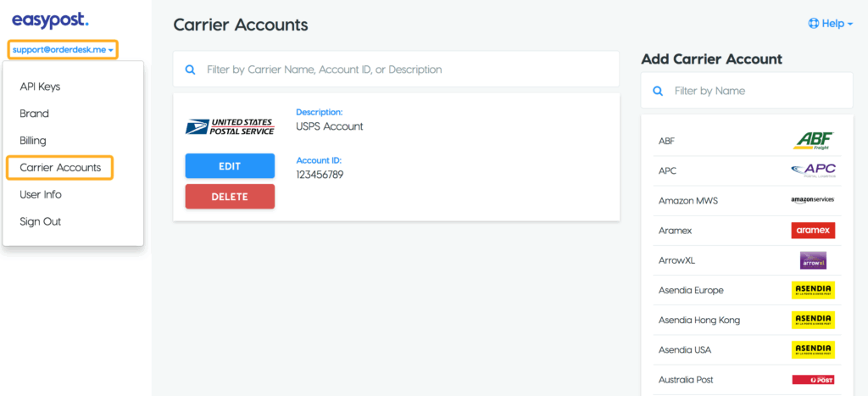The image size is (868, 396).
Task: Expand the Help dropdown menu
Action: (x=831, y=24)
